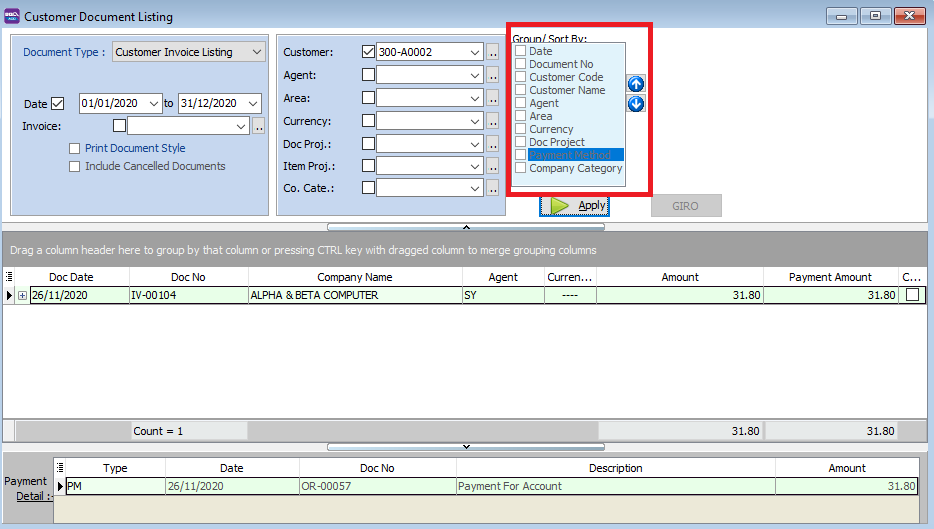The image size is (934, 529).
Task: Open the Currency filter dropdown
Action: (x=474, y=121)
